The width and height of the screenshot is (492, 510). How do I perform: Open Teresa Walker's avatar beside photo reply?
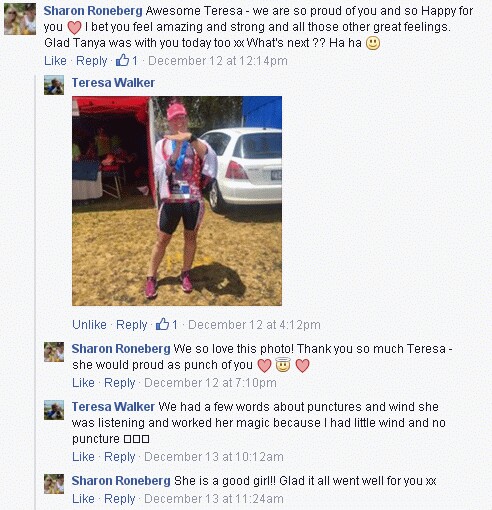click(x=54, y=85)
